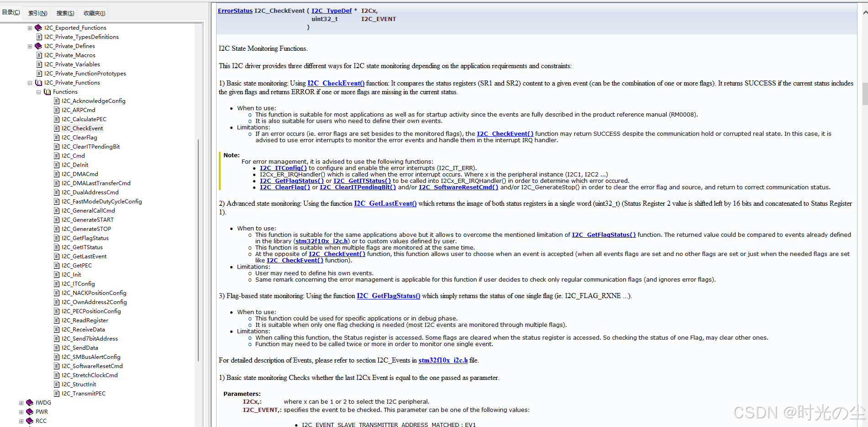868x427 pixels.
Task: Open I2C_FastModeDutyCycleConfig topic
Action: pyautogui.click(x=102, y=202)
